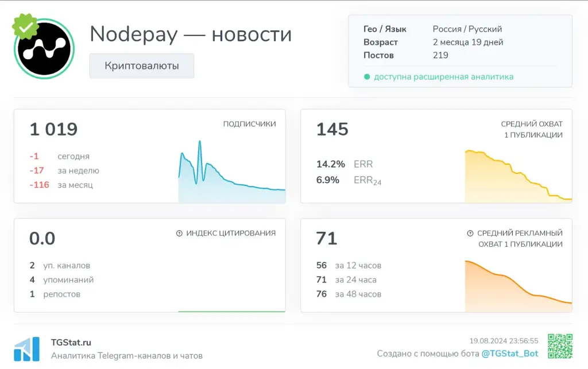
Task: Click the subscribers trend chart
Action: (232, 172)
